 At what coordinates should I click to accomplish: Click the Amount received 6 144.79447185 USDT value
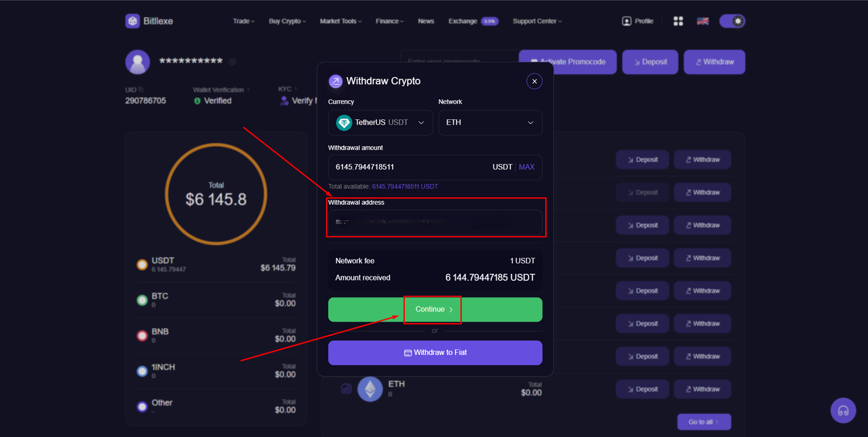click(490, 278)
